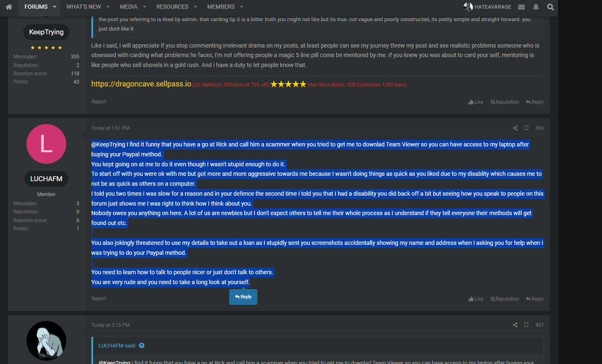This screenshot has width=602, height=364.
Task: Expand the Resources dropdown arrow
Action: coord(196,7)
